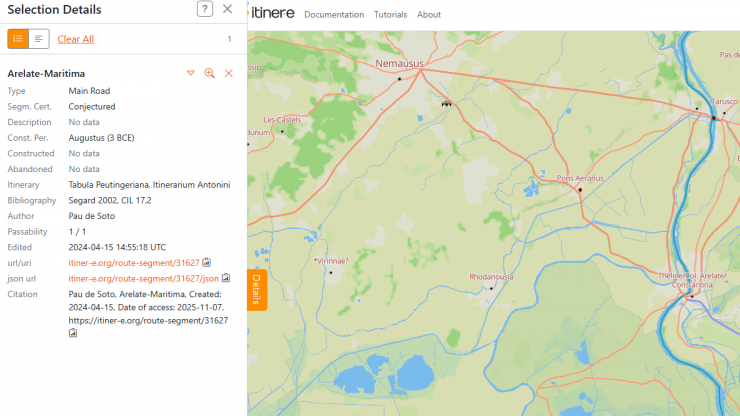Open the route-segment/31627 url link
The image size is (740, 416).
click(x=133, y=263)
